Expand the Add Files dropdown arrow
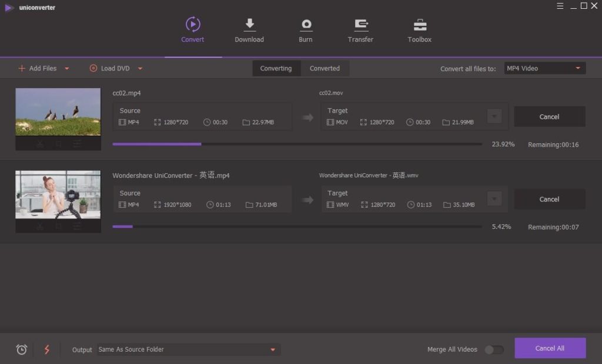602x364 pixels. (67, 69)
